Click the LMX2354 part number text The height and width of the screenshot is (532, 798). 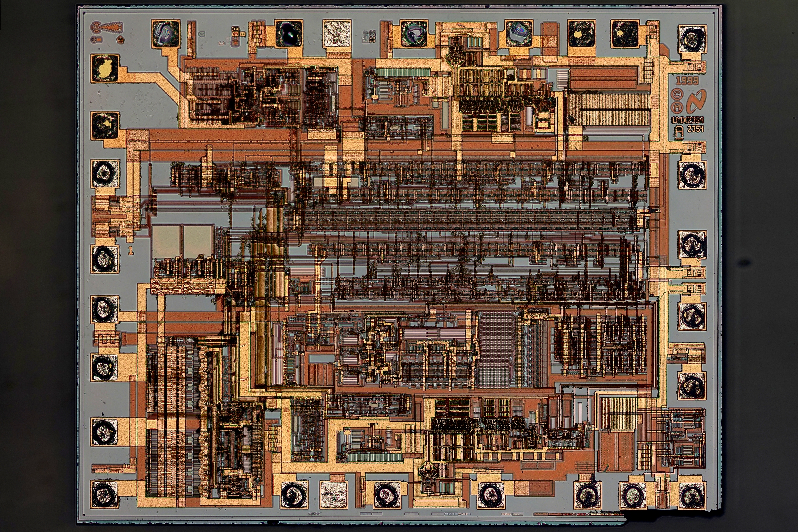pyautogui.click(x=687, y=120)
